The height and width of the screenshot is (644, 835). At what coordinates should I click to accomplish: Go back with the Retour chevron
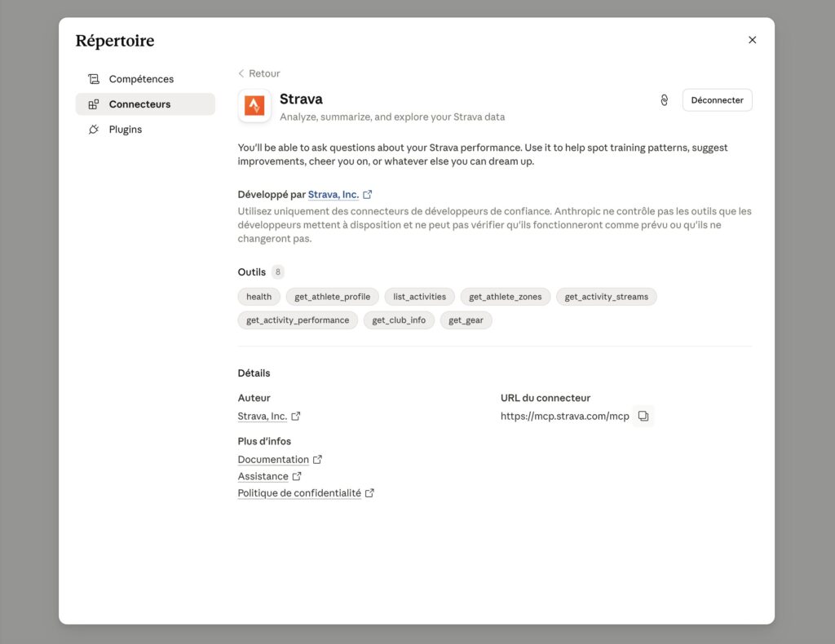(241, 73)
